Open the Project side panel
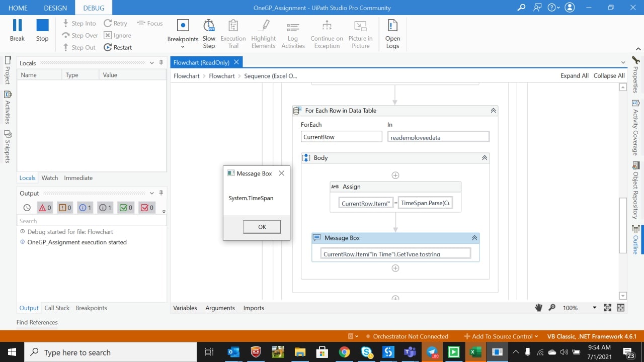Image resolution: width=644 pixels, height=362 pixels. point(8,70)
